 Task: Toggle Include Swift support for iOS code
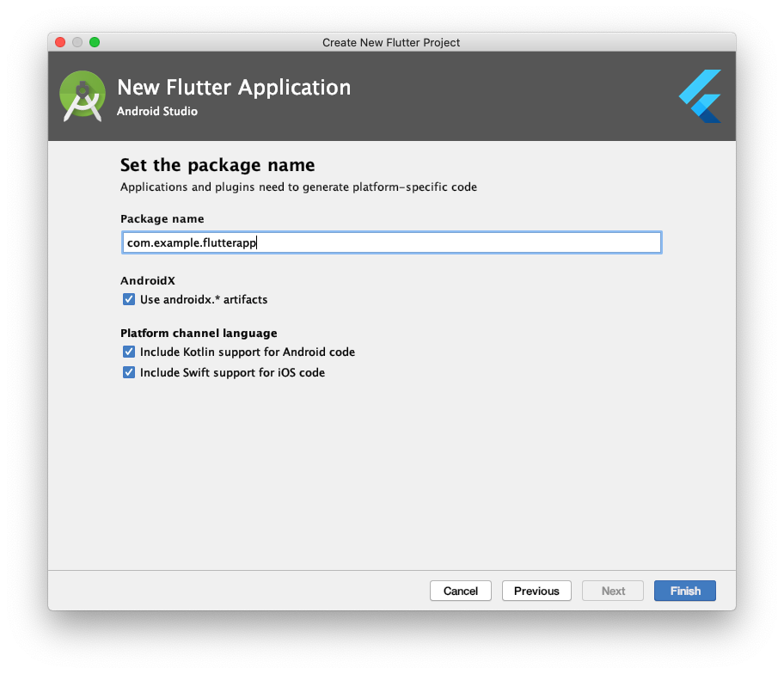[129, 372]
